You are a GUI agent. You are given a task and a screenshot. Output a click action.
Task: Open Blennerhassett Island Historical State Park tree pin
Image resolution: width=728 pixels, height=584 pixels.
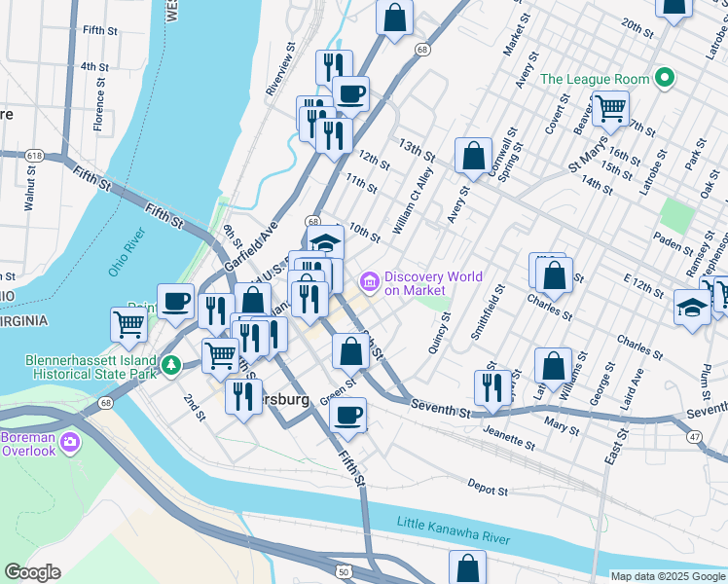171,365
